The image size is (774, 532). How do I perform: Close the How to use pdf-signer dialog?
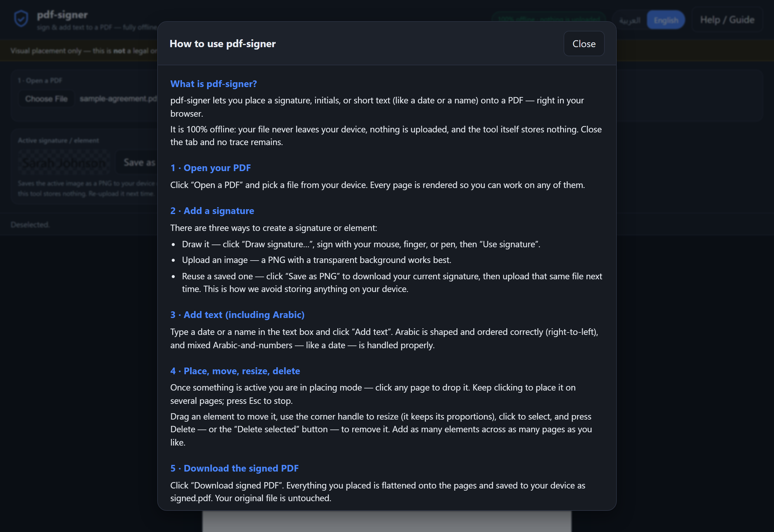584,44
